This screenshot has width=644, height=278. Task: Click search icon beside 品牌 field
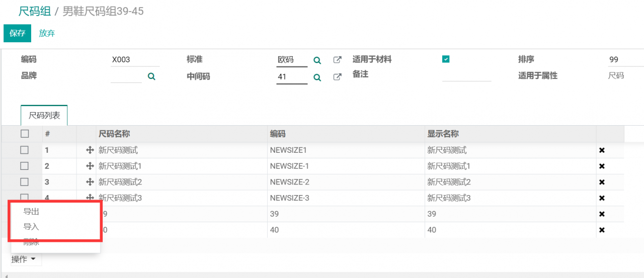151,76
